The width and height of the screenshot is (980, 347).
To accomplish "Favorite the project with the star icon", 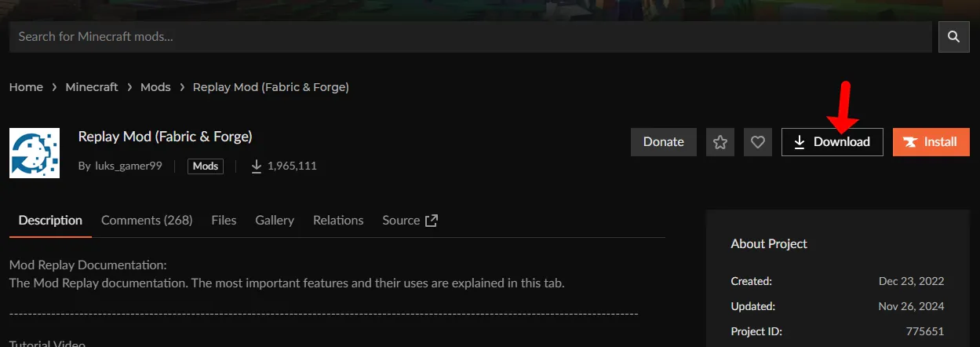I will pyautogui.click(x=720, y=142).
